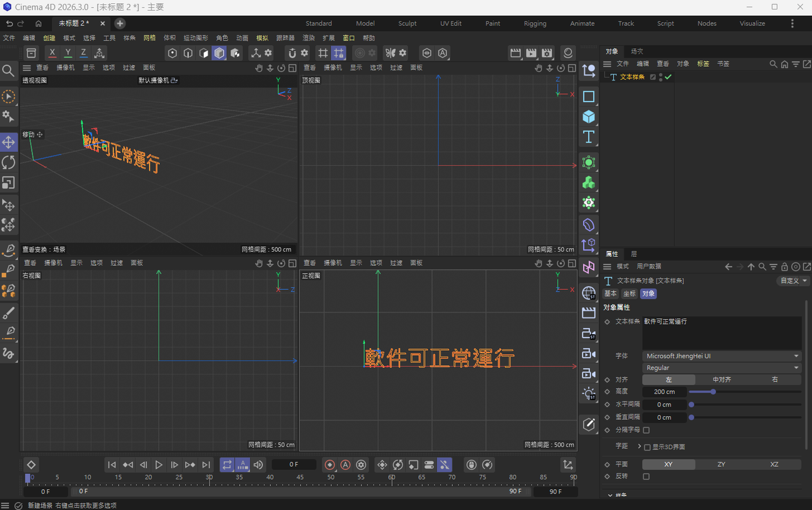Viewport: 812px width, 510px height.
Task: Switch to the 场次 tab
Action: [x=636, y=51]
